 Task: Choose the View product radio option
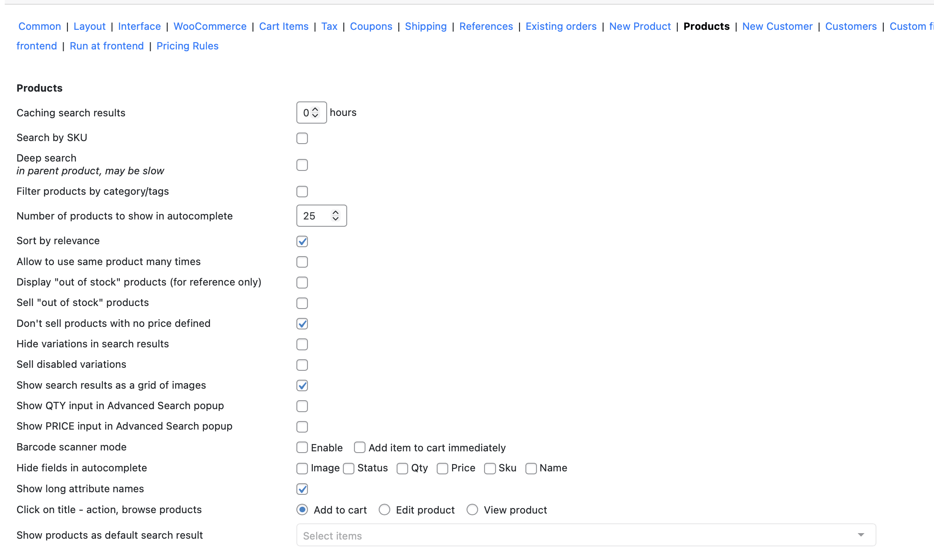click(472, 510)
